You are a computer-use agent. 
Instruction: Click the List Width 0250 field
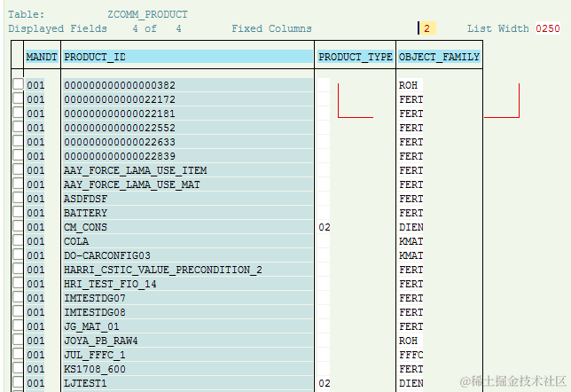click(x=548, y=28)
